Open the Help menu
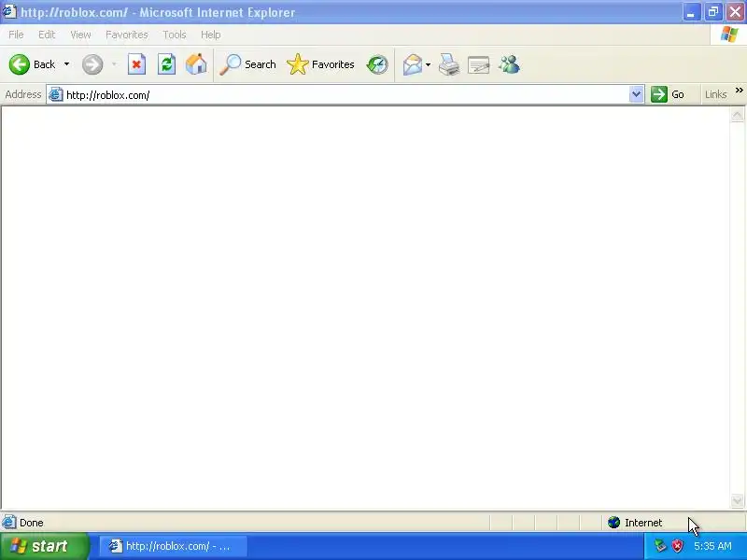This screenshot has width=747, height=560. pyautogui.click(x=211, y=35)
